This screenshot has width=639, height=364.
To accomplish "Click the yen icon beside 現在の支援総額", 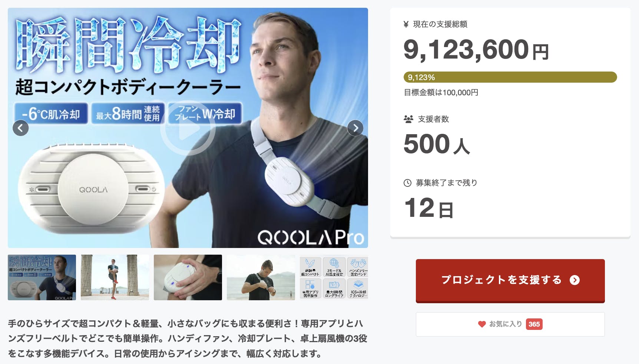I will coord(406,24).
